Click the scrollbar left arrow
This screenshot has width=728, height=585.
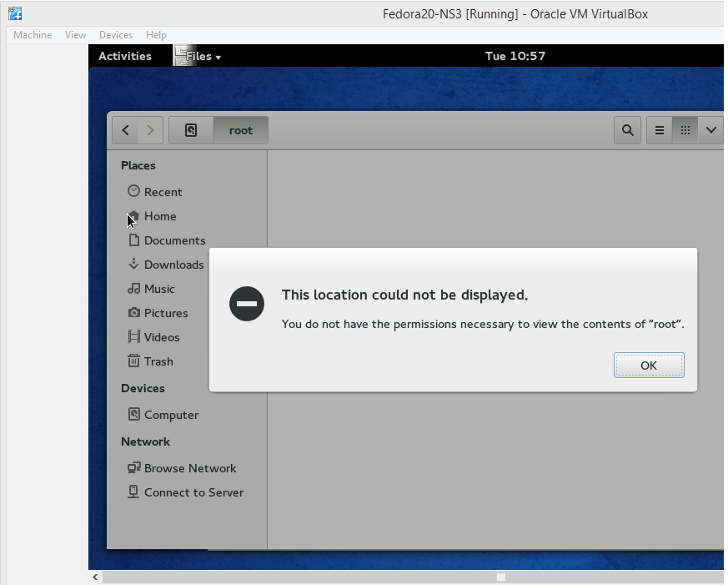95,577
